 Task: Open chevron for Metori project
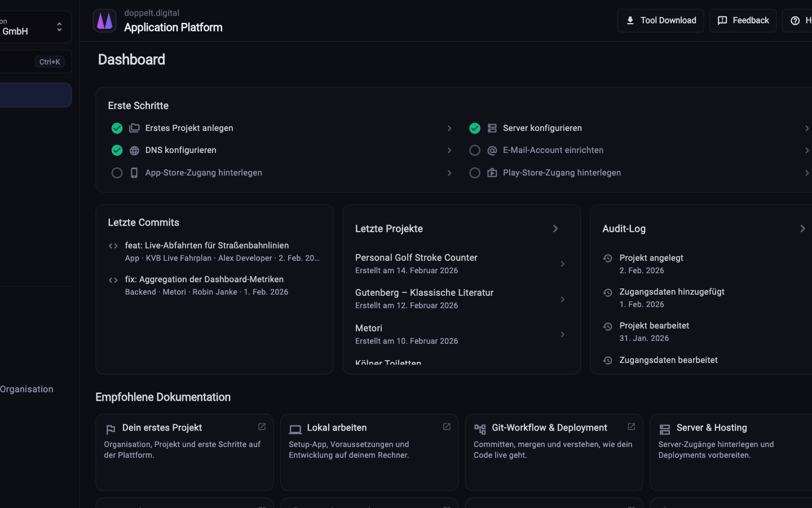click(x=562, y=334)
